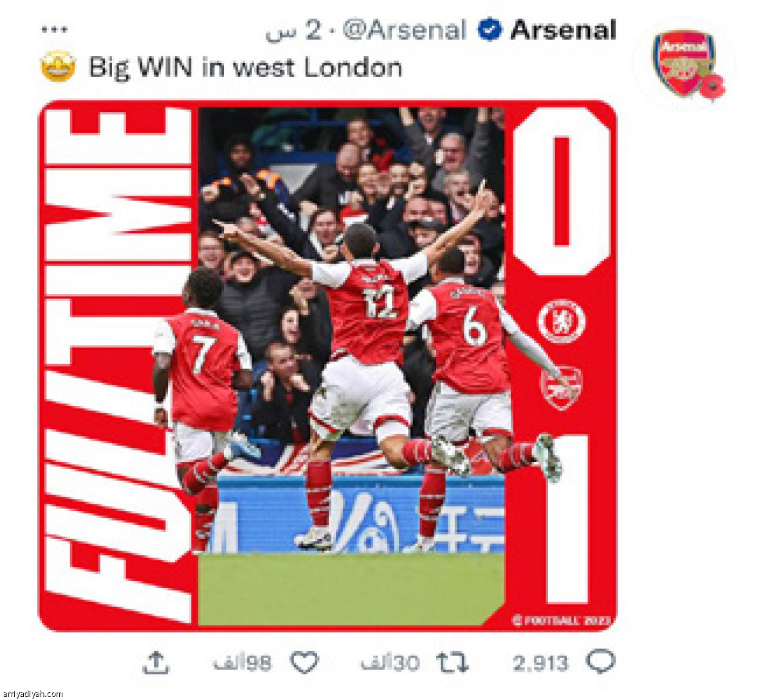Like the tweet with heart icon
The image size is (772, 700).
[304, 662]
